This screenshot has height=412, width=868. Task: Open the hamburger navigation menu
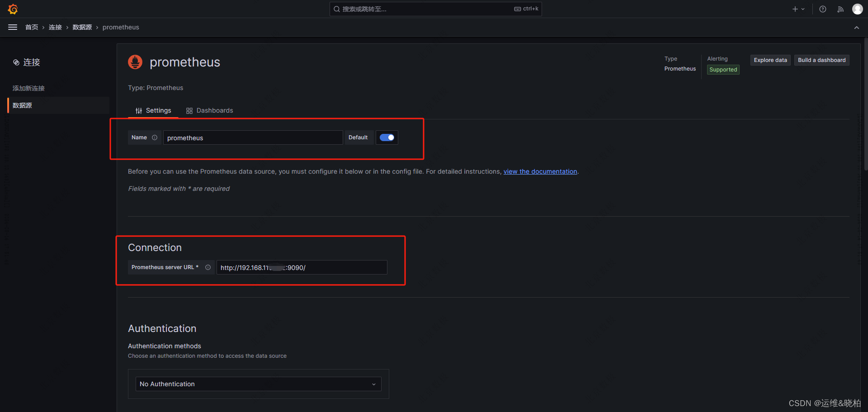(13, 27)
